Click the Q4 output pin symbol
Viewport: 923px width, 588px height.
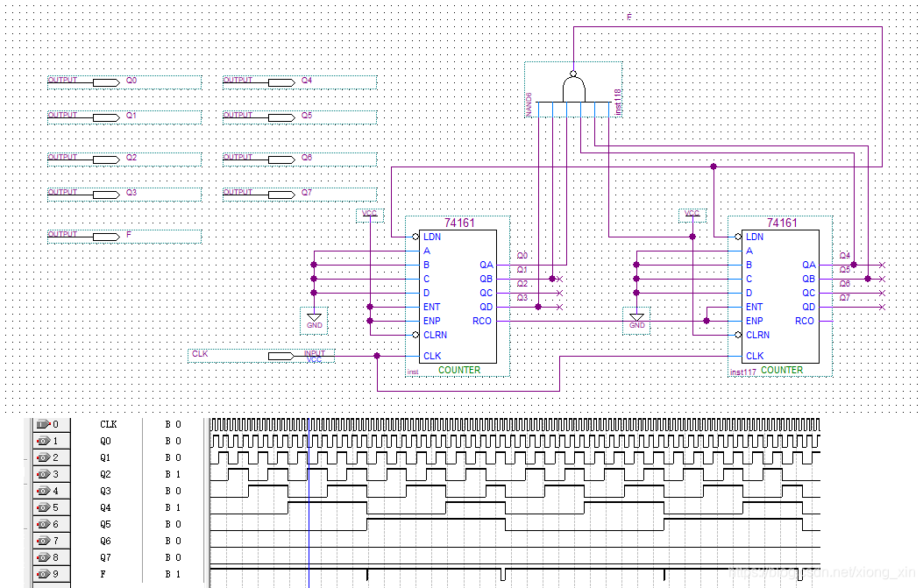click(281, 82)
